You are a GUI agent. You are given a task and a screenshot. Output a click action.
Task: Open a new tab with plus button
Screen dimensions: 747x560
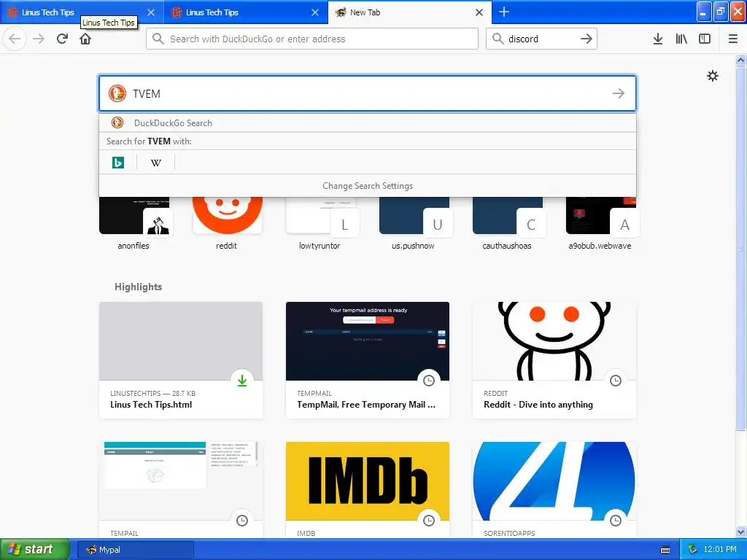coord(504,12)
